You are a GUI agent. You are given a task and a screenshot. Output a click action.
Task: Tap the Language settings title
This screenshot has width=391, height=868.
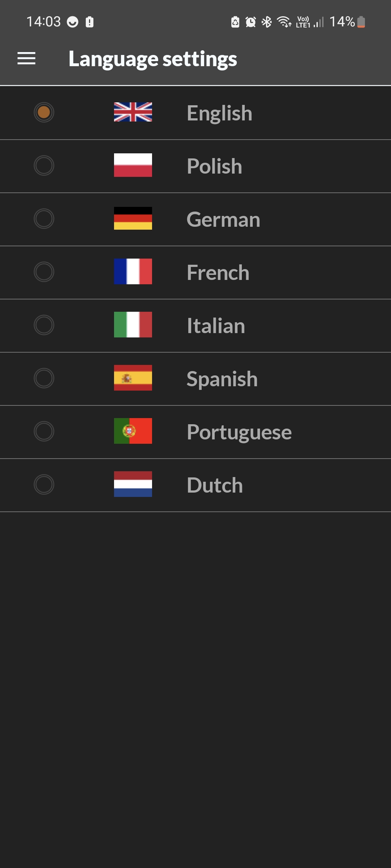coord(153,59)
